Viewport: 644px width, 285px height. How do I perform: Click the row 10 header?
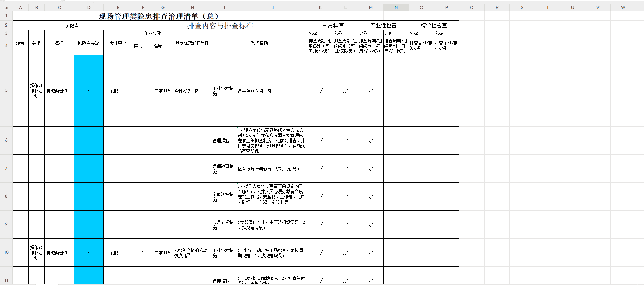coord(6,252)
